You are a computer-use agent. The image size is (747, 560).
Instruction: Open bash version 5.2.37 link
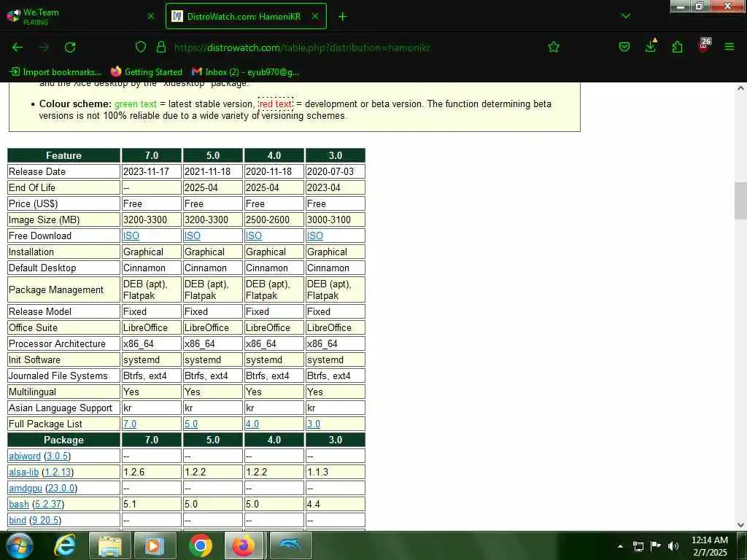[48, 504]
